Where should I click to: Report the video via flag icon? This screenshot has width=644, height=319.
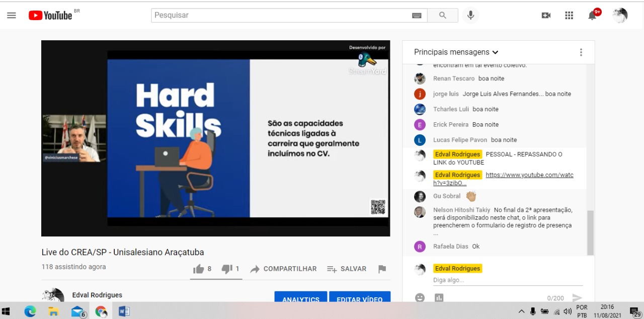tap(382, 269)
